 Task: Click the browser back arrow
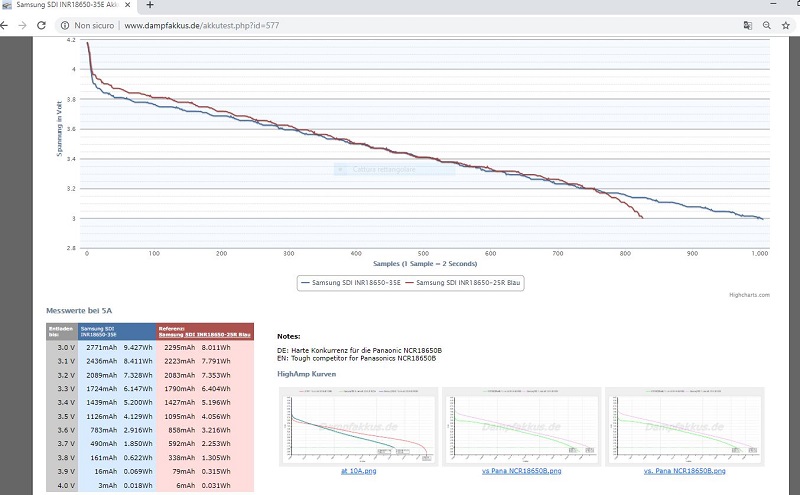[x=4, y=26]
